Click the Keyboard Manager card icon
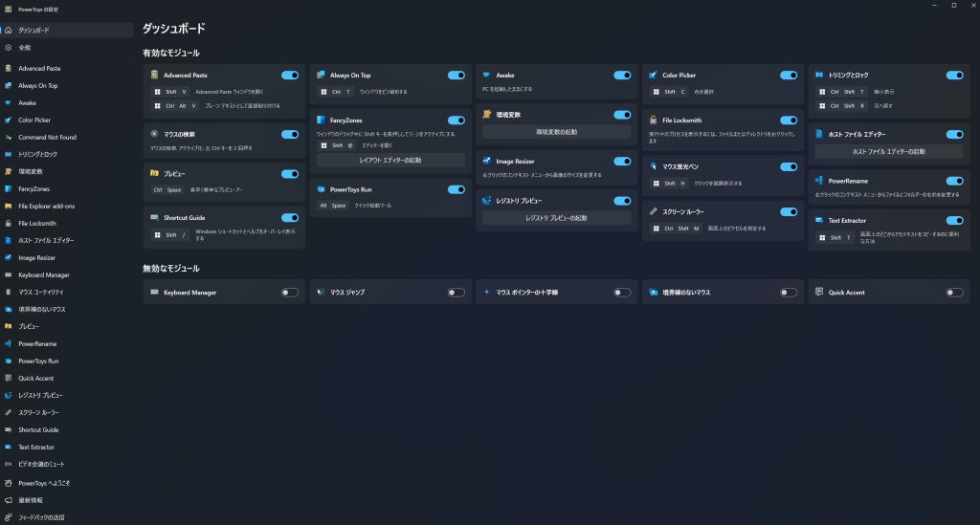The image size is (980, 525). 154,292
